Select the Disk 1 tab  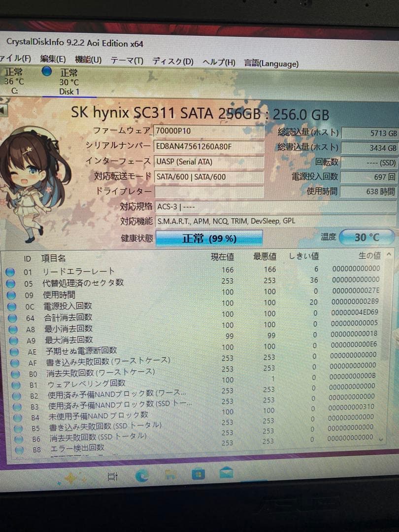pos(70,84)
